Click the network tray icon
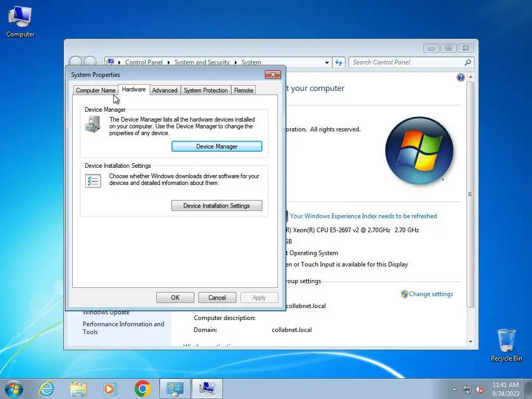This screenshot has height=399, width=532. pyautogui.click(x=467, y=390)
